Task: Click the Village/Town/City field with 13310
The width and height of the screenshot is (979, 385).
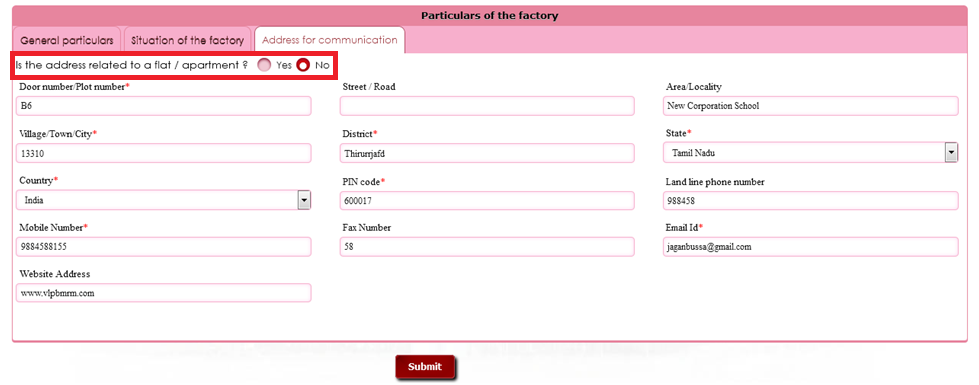Action: [164, 153]
